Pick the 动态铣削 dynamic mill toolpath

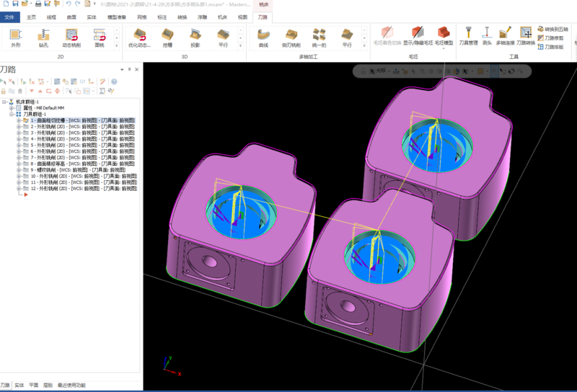click(71, 38)
